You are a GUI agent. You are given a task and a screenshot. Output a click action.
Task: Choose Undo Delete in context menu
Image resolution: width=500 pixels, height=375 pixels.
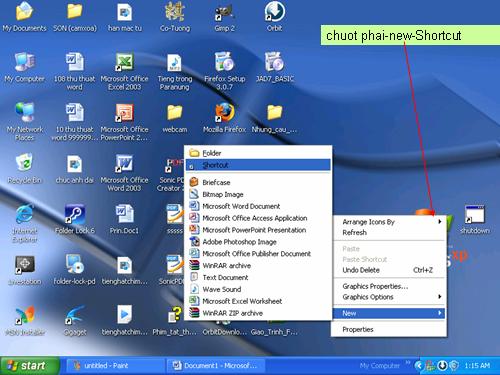[x=389, y=270]
